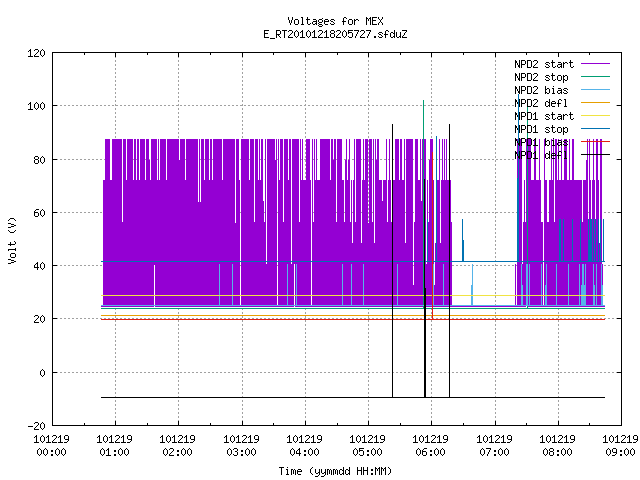Click the x-axis tick 101219 08:00
Viewport: 640px width, 480px height.
tap(558, 446)
